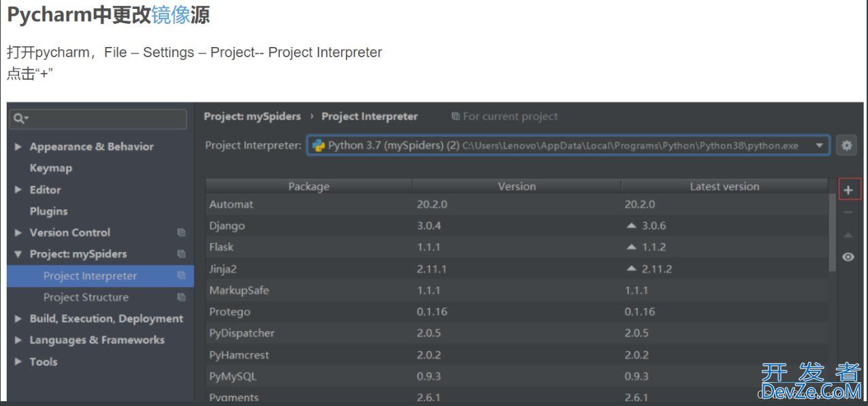Click the minus icon to uninstall package
This screenshot has height=406, width=868.
848,213
